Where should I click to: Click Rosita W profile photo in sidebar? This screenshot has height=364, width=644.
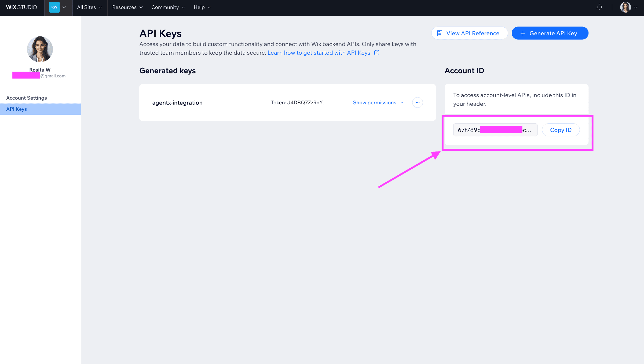40,49
